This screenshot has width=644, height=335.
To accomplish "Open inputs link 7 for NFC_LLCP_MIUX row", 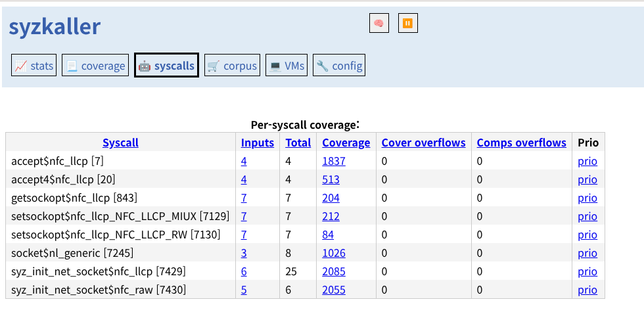I will point(244,216).
